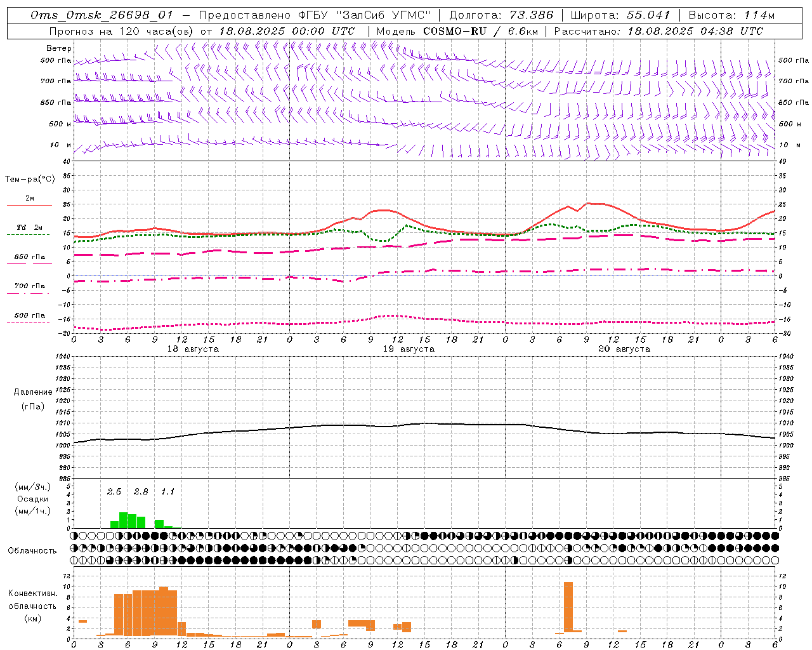Click the Конвективн. label
The height and width of the screenshot is (650, 812).
(x=33, y=594)
